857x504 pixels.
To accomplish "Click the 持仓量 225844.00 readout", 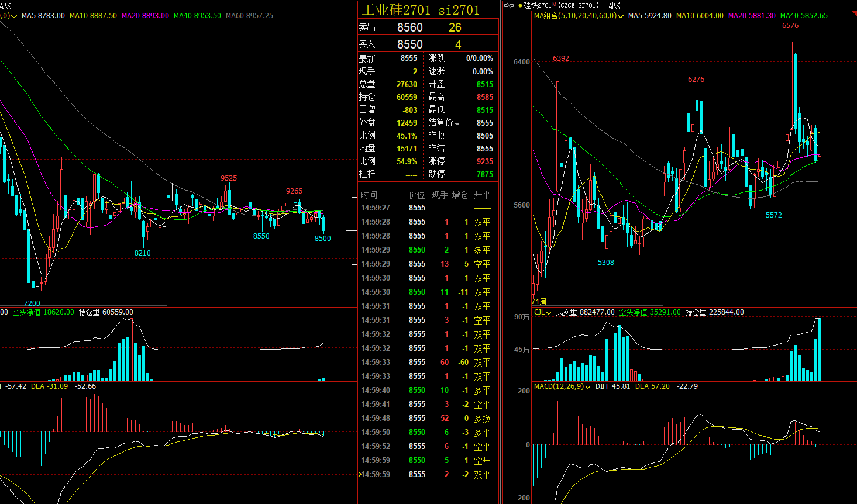I will (715, 312).
